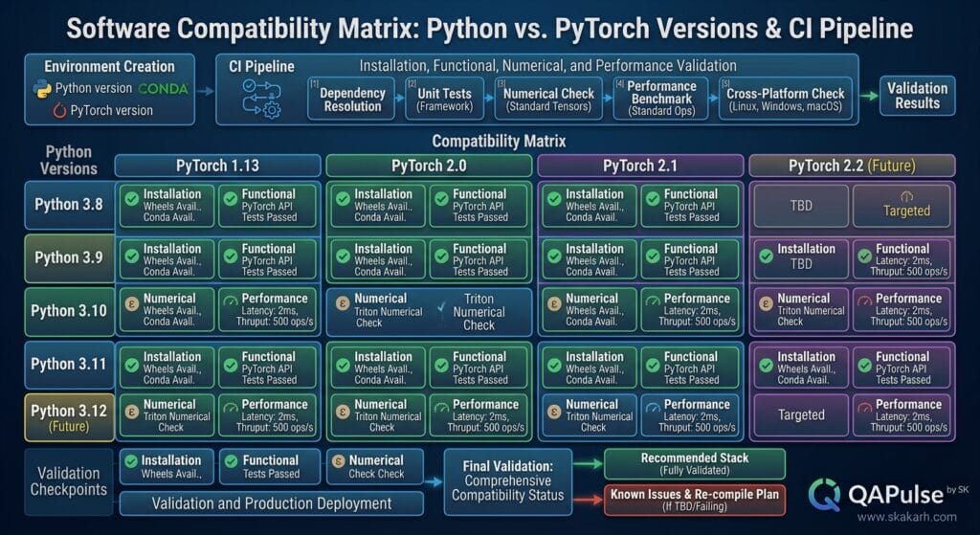Select the PyTorch 2.2 (Future) column header
980x535 pixels.
click(852, 167)
